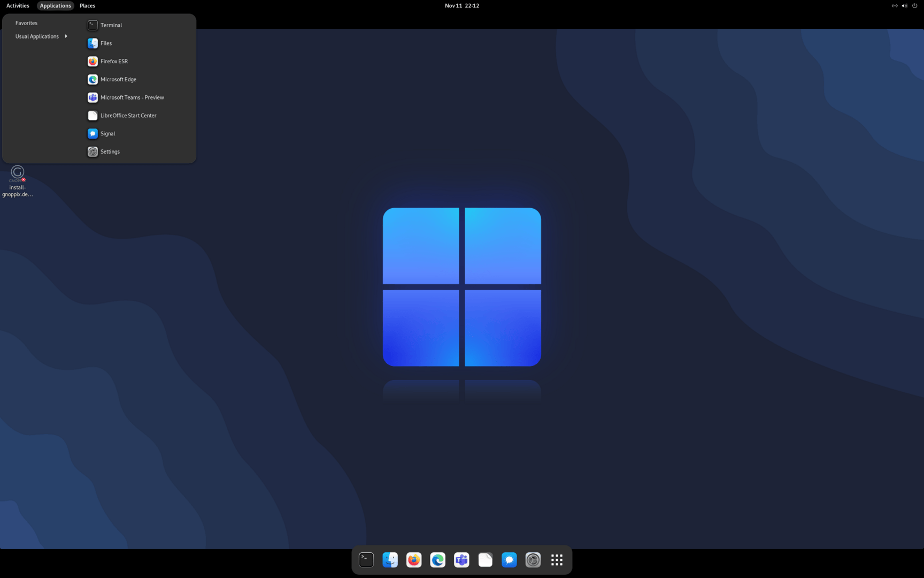This screenshot has width=924, height=578.
Task: Open LibreOffice from the dock
Action: point(486,560)
